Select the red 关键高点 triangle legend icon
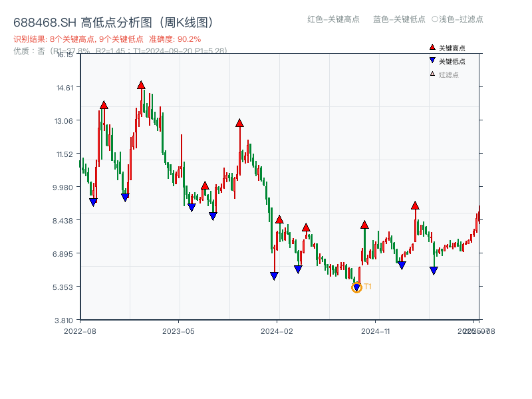The width and height of the screenshot is (532, 399). coord(431,47)
